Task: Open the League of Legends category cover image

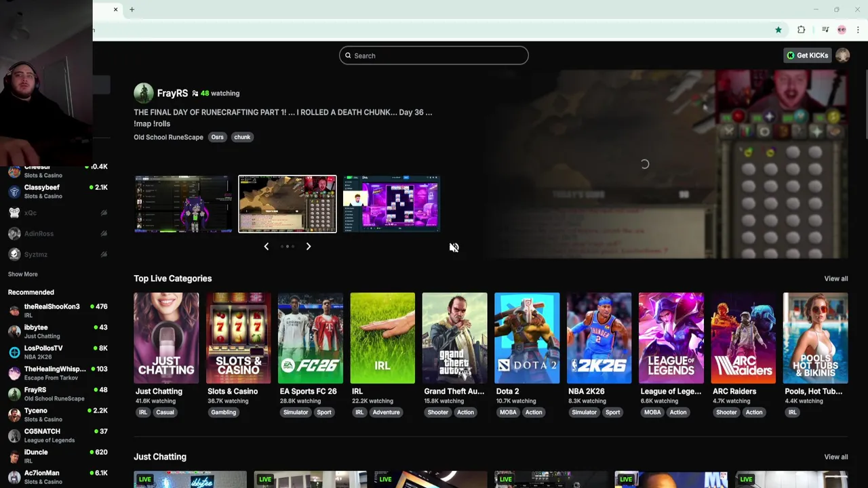Action: click(671, 338)
